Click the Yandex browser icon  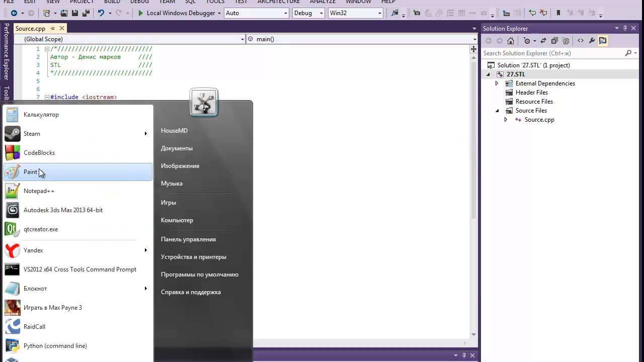coord(13,250)
